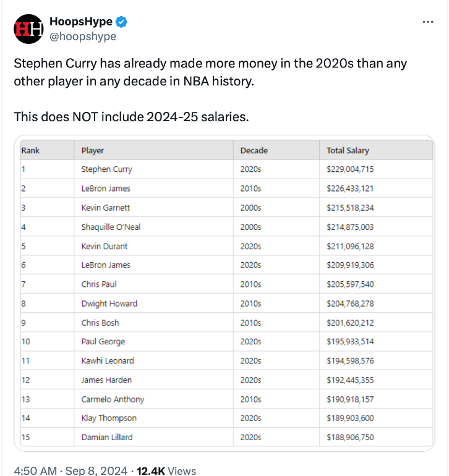Click the 12.4K Views count

click(x=166, y=470)
